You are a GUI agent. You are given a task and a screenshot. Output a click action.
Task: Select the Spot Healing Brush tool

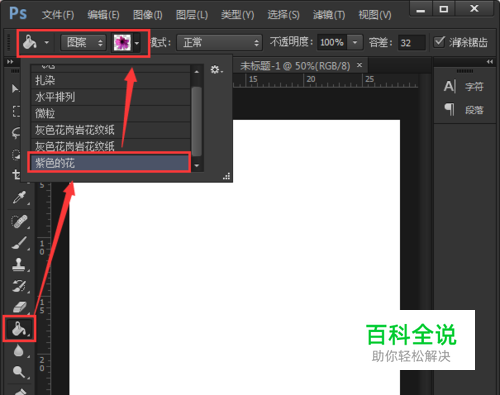click(x=19, y=221)
